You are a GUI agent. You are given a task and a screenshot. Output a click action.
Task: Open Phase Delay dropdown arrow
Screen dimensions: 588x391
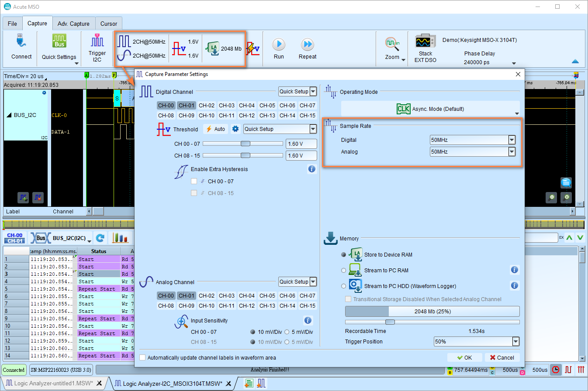point(514,64)
